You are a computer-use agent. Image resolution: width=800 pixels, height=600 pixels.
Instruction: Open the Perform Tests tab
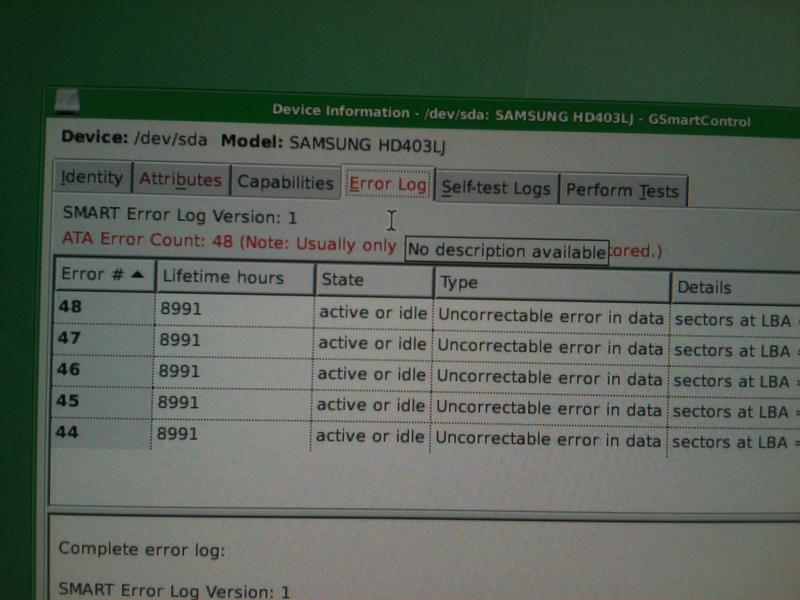[x=622, y=190]
